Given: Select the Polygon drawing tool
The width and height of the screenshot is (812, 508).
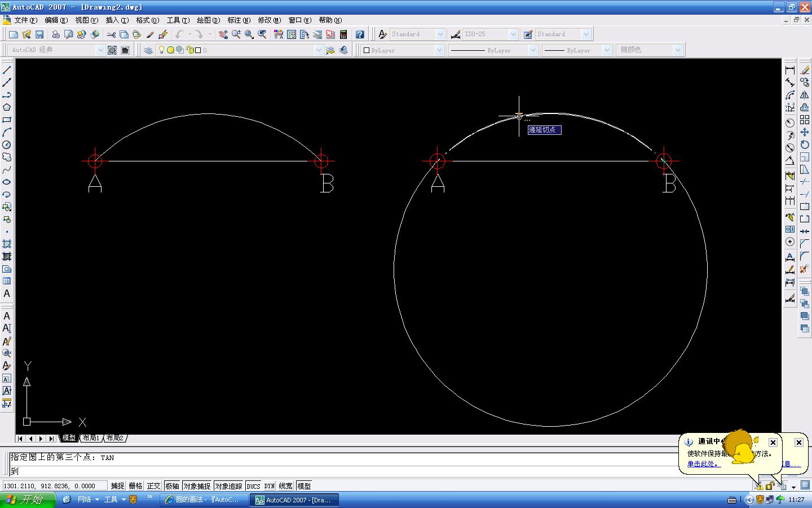Looking at the screenshot, I should point(7,107).
